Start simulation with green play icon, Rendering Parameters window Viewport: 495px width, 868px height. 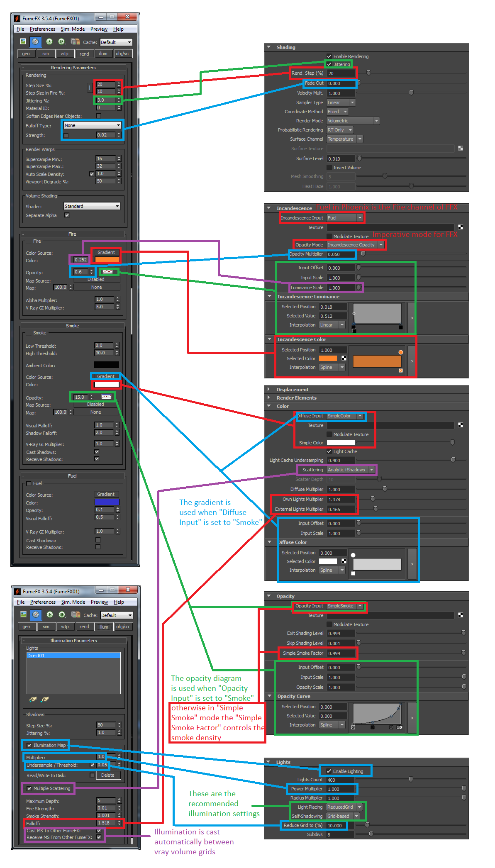[49, 41]
